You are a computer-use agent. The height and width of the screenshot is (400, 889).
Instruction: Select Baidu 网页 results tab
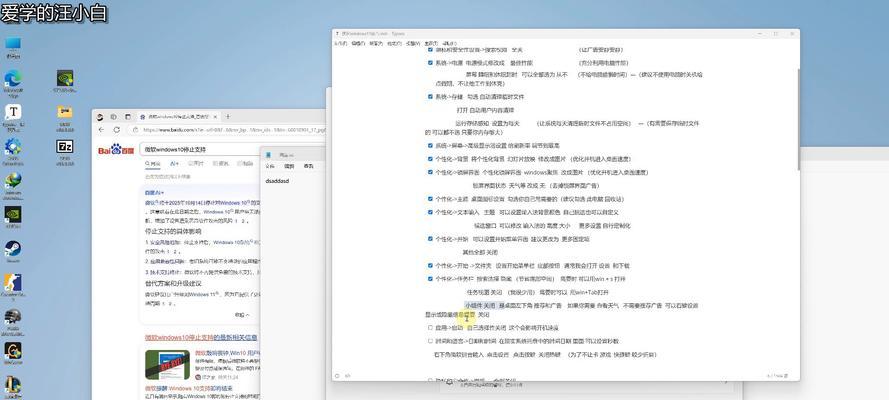click(x=153, y=163)
